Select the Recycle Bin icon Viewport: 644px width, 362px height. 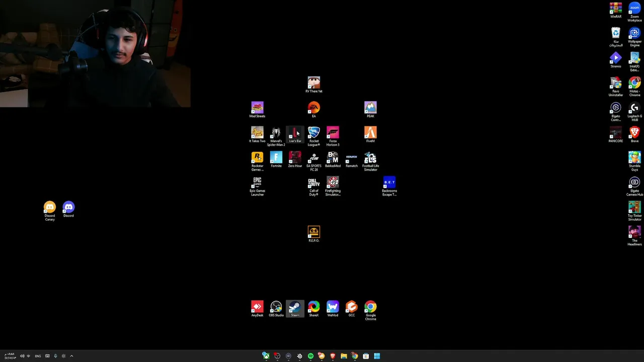(616, 37)
